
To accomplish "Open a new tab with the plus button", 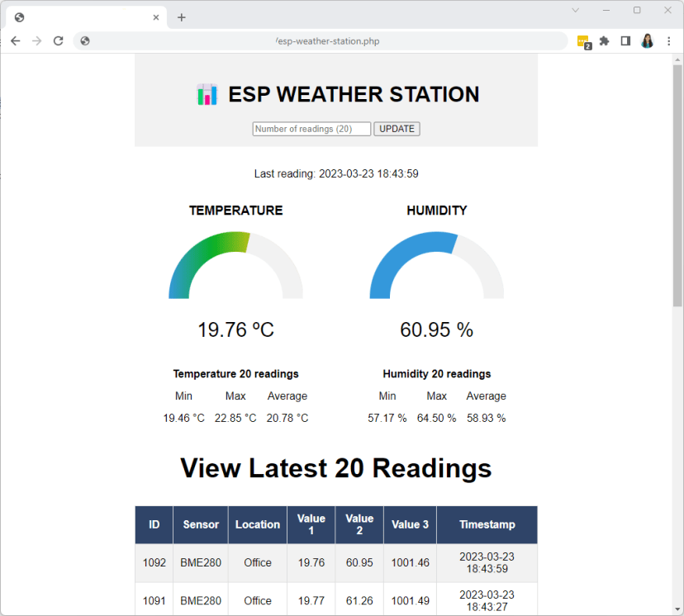I will [x=181, y=17].
